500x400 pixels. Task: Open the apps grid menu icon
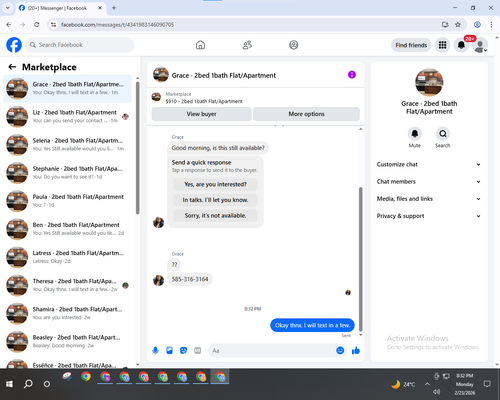coord(442,45)
